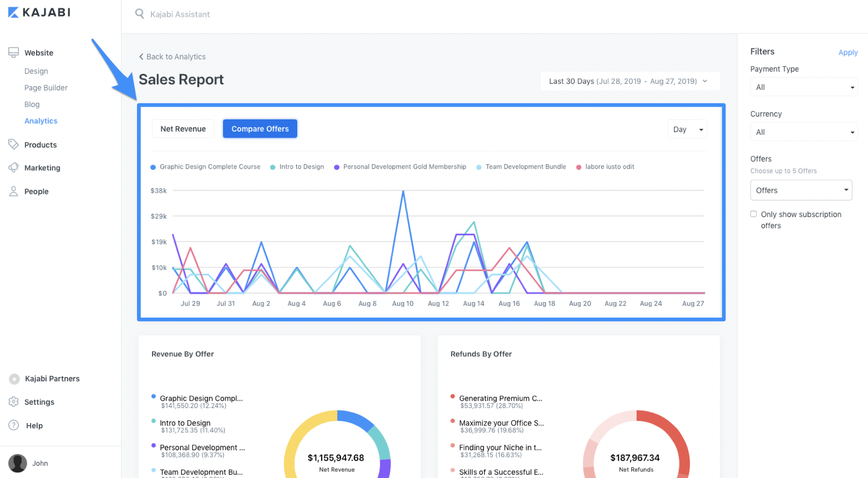Open the date range dropdown
868x478 pixels.
[x=630, y=81]
